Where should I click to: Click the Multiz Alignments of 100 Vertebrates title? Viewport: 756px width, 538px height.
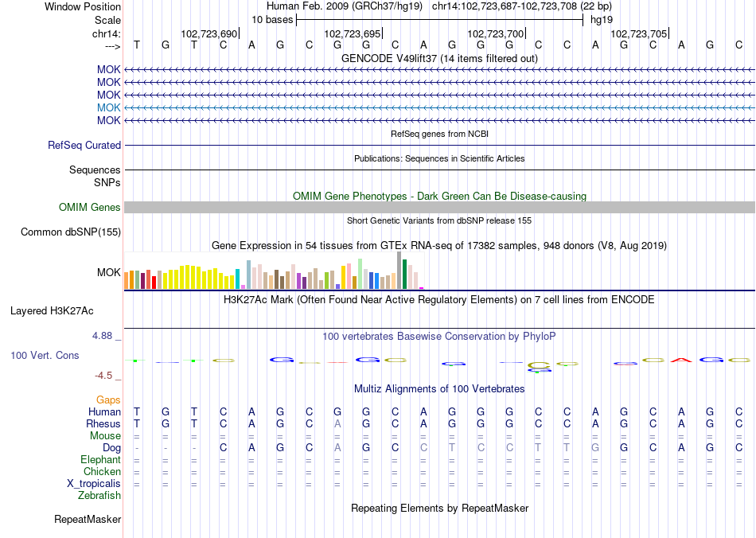[x=439, y=388]
